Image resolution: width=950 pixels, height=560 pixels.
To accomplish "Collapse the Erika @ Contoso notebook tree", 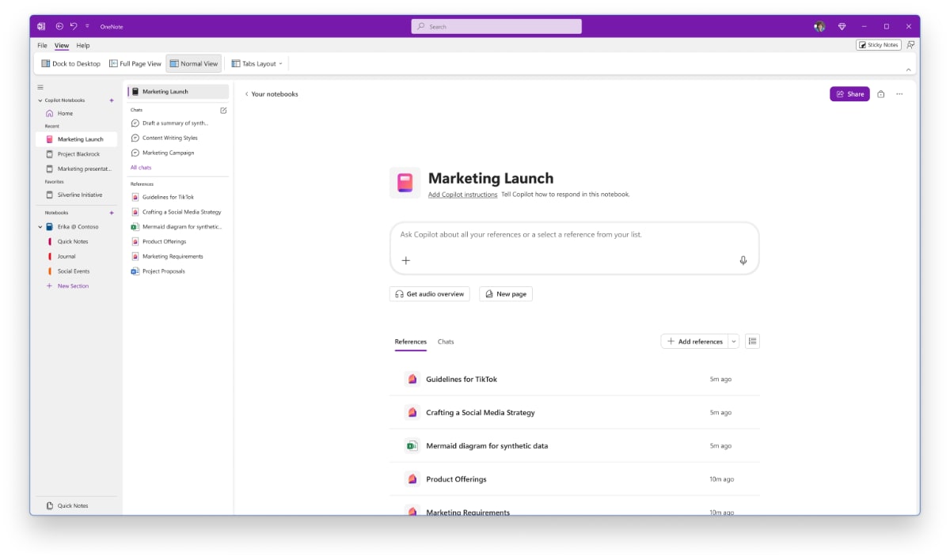I will click(40, 226).
